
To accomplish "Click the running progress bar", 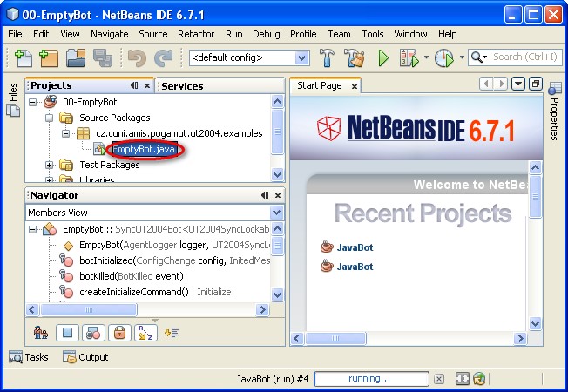I will coord(372,379).
